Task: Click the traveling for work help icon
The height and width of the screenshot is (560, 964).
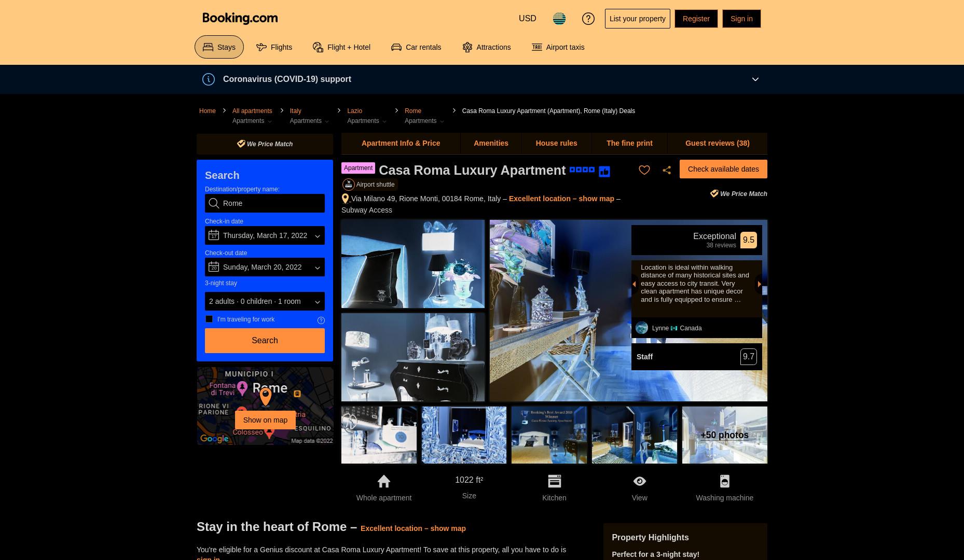Action: [321, 320]
